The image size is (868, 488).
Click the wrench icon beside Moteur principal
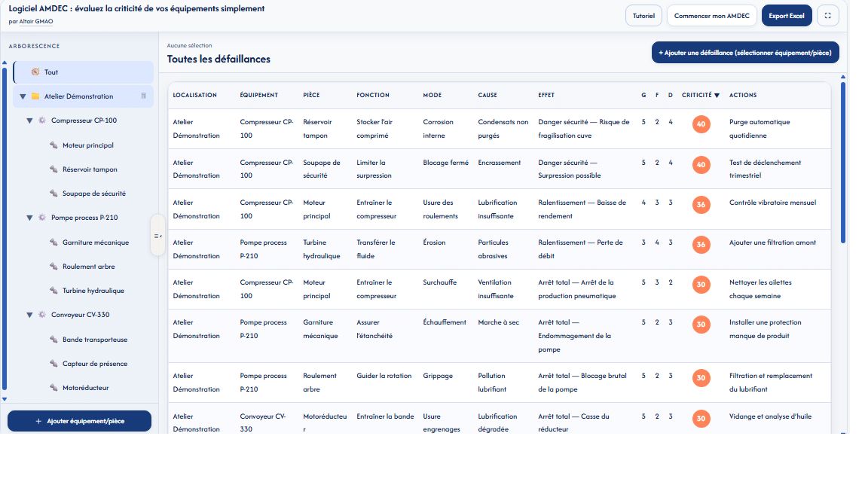click(x=54, y=145)
